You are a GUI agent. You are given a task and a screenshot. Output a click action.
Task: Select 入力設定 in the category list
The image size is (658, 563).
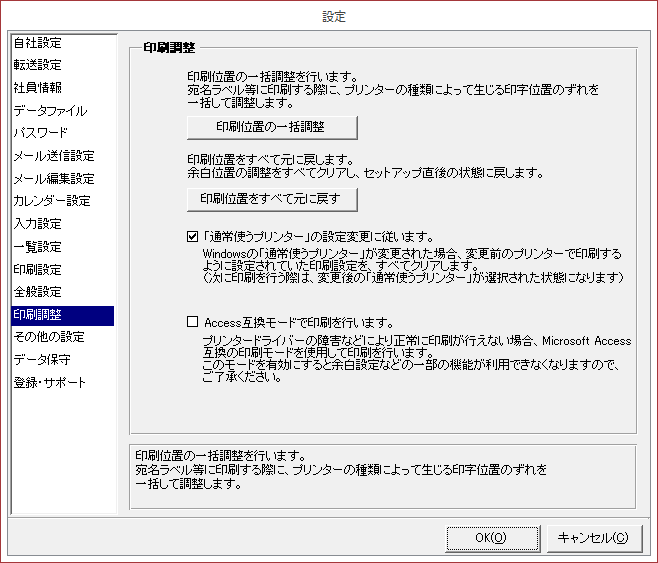click(x=63, y=224)
